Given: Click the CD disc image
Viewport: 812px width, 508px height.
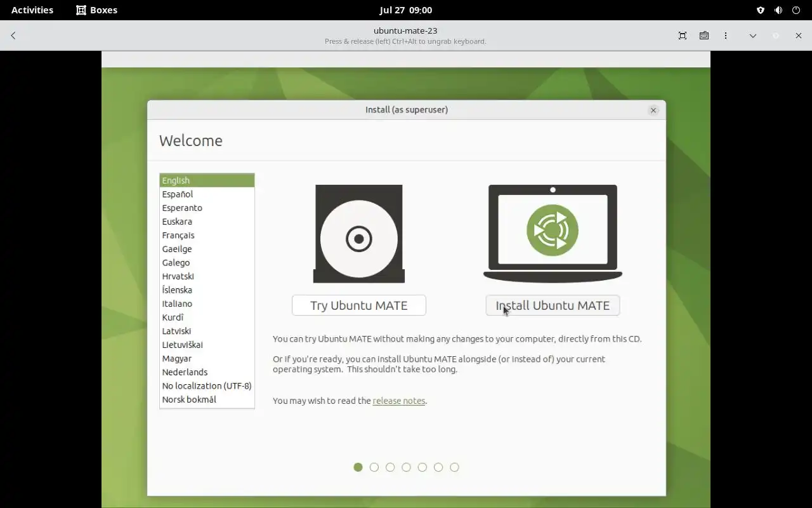Looking at the screenshot, I should click(x=359, y=234).
